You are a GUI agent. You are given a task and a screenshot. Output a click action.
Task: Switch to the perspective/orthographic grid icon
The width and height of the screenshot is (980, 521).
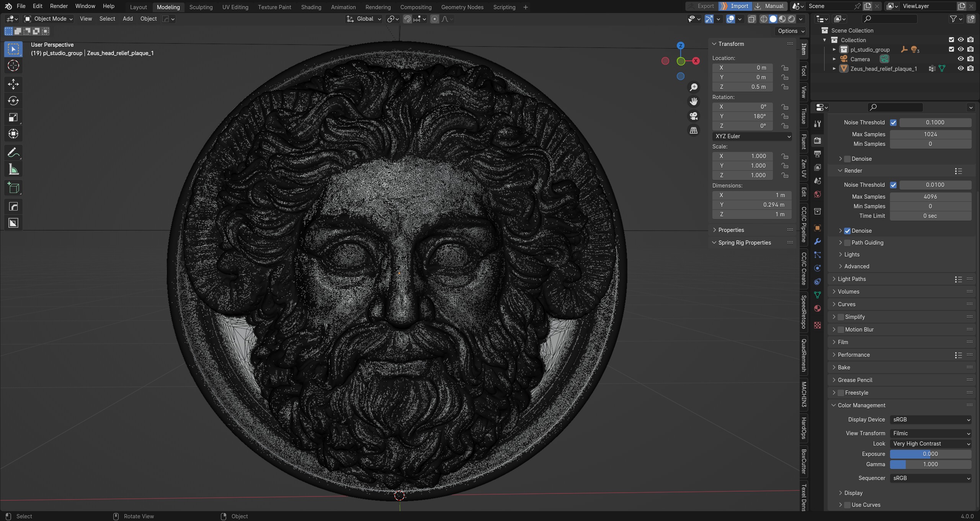(693, 131)
